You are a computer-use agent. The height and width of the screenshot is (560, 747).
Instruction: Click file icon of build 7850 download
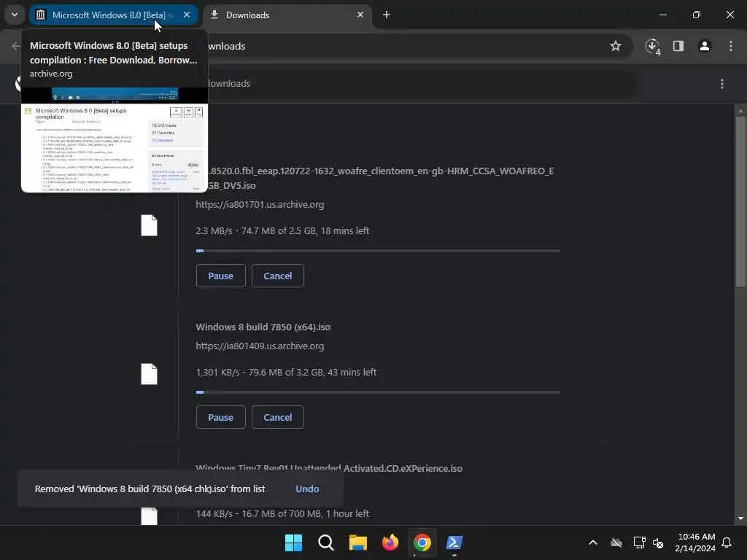[149, 374]
